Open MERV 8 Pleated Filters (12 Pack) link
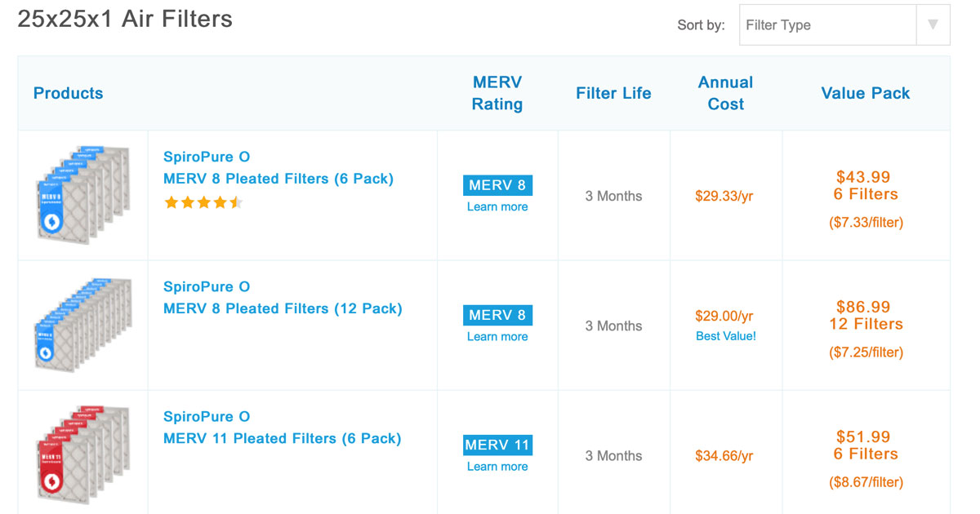This screenshot has width=980, height=514. (283, 308)
